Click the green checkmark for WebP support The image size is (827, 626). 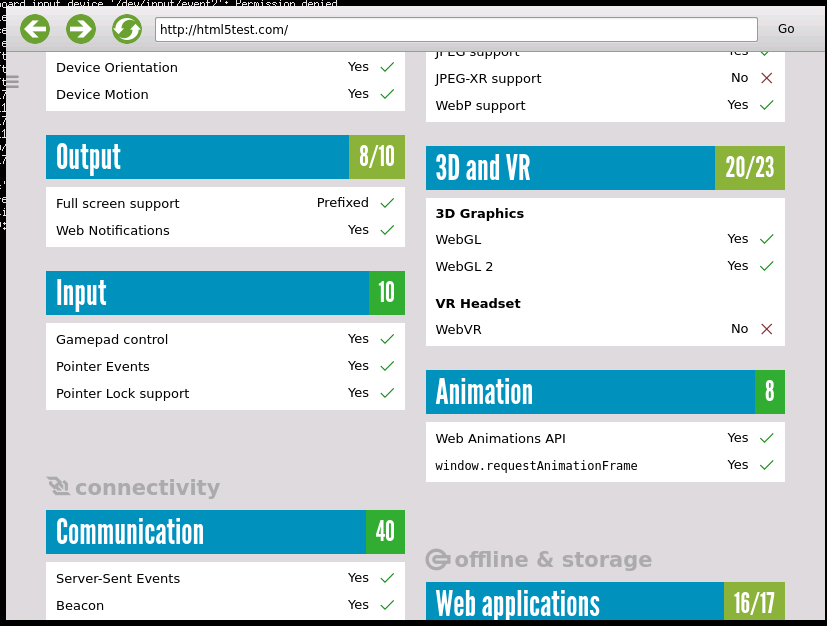(x=767, y=105)
